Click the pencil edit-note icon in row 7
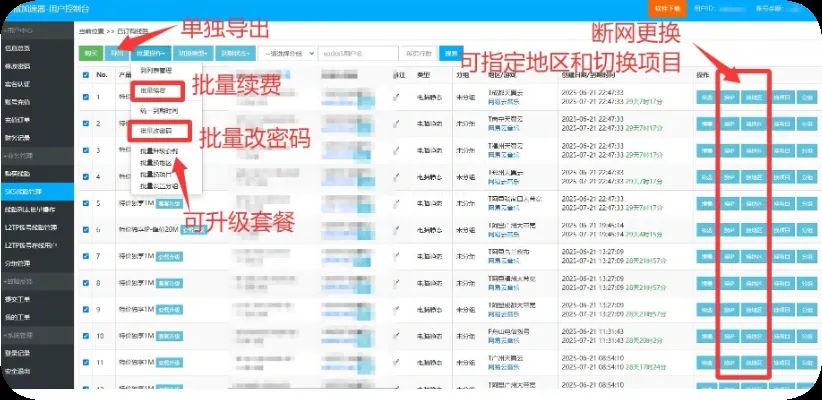Image resolution: width=822 pixels, height=400 pixels. 397,256
